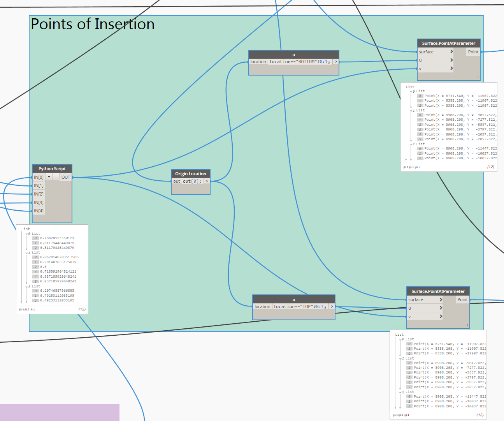Click the 'out' input port on Origin Location
504x421 pixels.
177,181
